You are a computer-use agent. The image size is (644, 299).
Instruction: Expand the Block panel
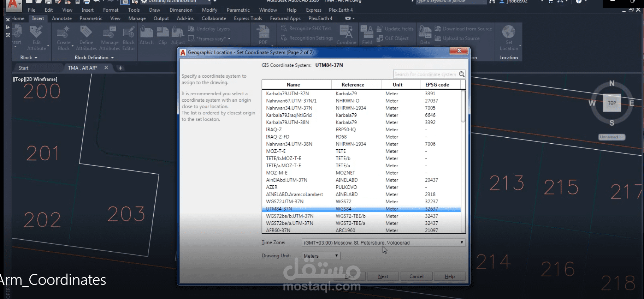[29, 58]
